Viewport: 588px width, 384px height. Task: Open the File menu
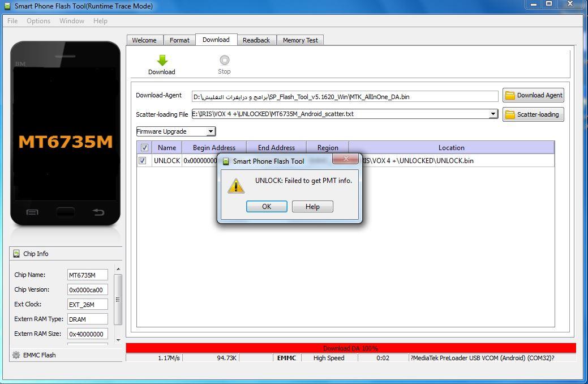(12, 20)
